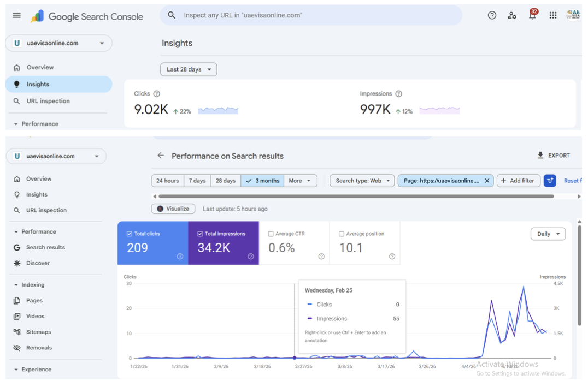Click help icon in Average CTR card

coord(321,256)
